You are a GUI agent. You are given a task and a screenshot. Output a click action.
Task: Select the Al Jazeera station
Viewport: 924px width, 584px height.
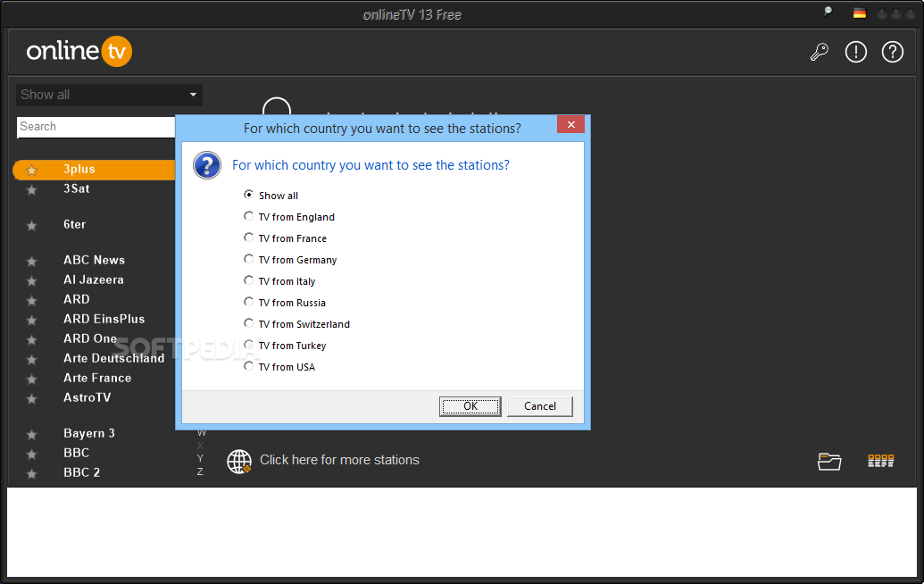point(94,279)
